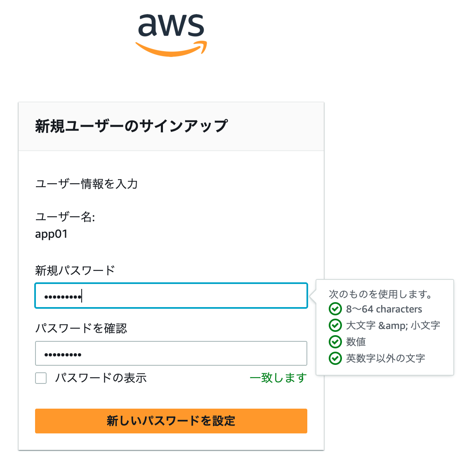Screen dimensions: 476x459
Task: Click the 英数字以外の文字 requirement text
Action: pos(386,358)
